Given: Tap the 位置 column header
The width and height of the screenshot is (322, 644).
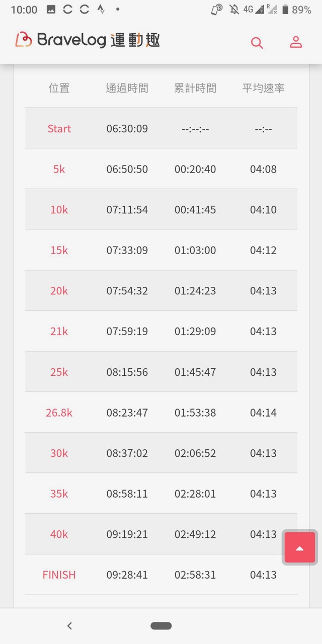Looking at the screenshot, I should click(59, 88).
